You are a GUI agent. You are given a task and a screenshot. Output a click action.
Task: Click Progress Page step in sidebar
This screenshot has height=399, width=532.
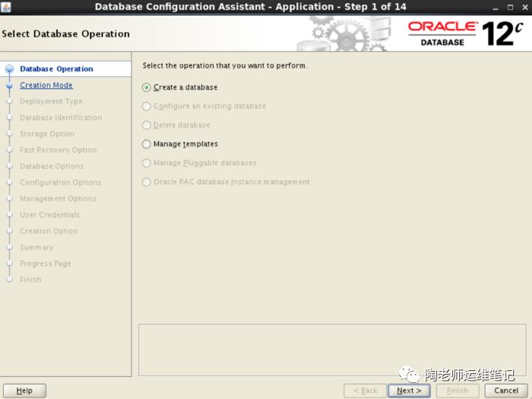(x=46, y=264)
